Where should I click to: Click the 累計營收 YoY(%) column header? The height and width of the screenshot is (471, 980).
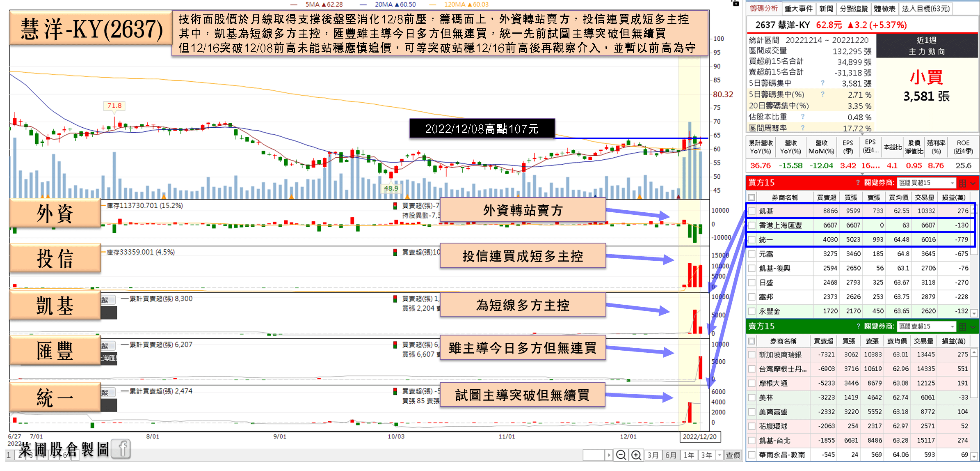click(761, 147)
